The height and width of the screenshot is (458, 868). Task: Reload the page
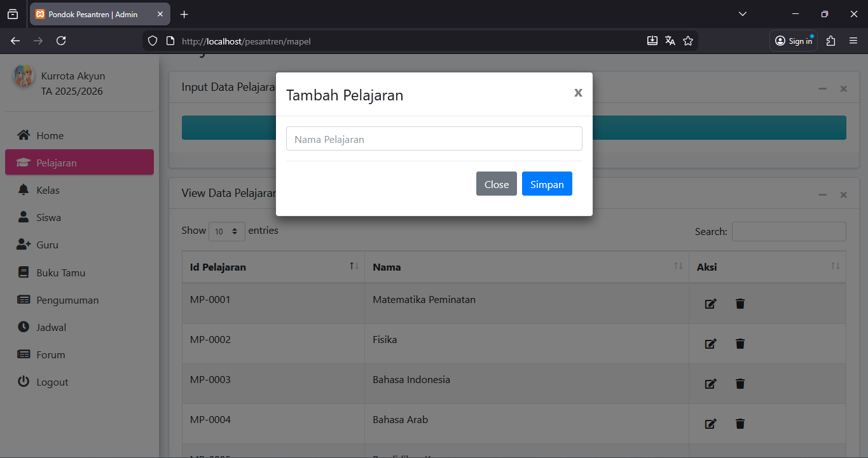click(61, 41)
